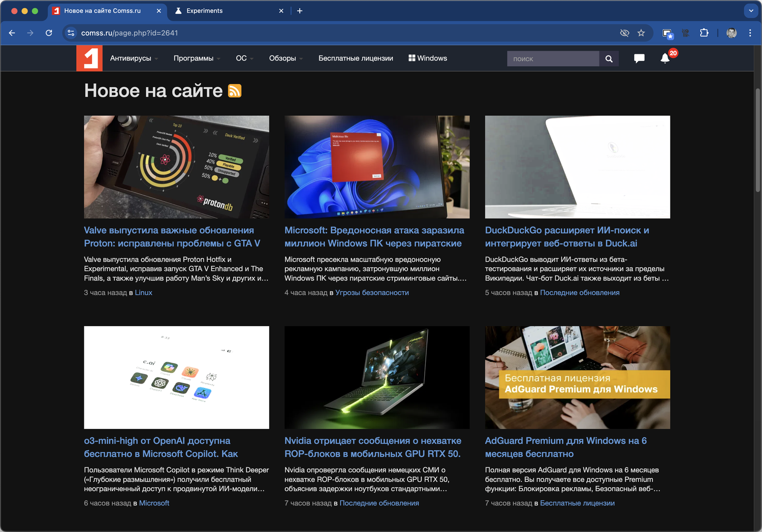Open a new tab with the plus button
This screenshot has height=532, width=762.
tap(300, 11)
